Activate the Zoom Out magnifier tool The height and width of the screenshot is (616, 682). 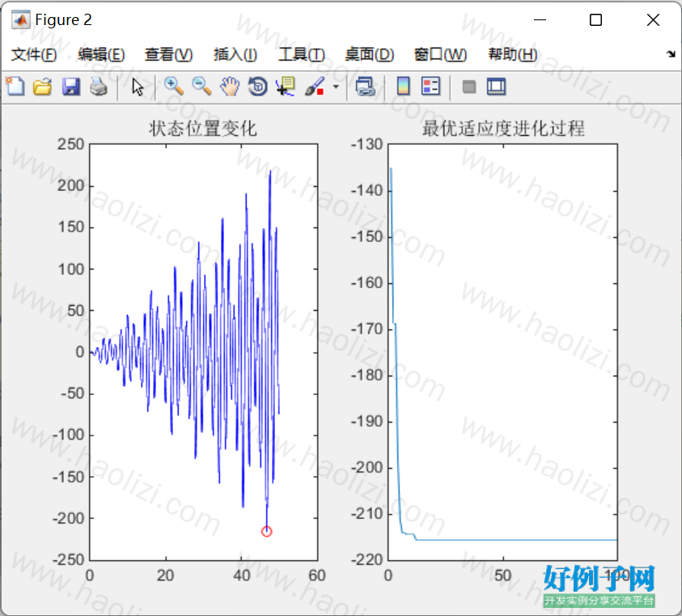point(201,86)
